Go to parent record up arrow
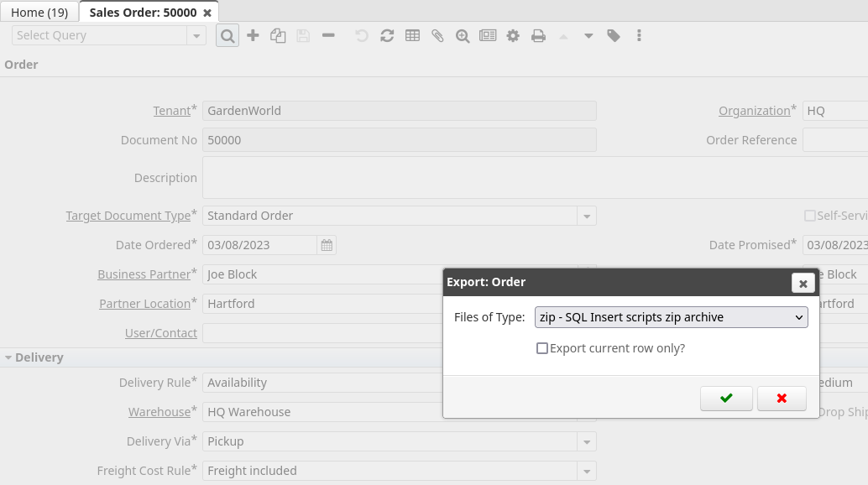The image size is (868, 485). [x=563, y=36]
